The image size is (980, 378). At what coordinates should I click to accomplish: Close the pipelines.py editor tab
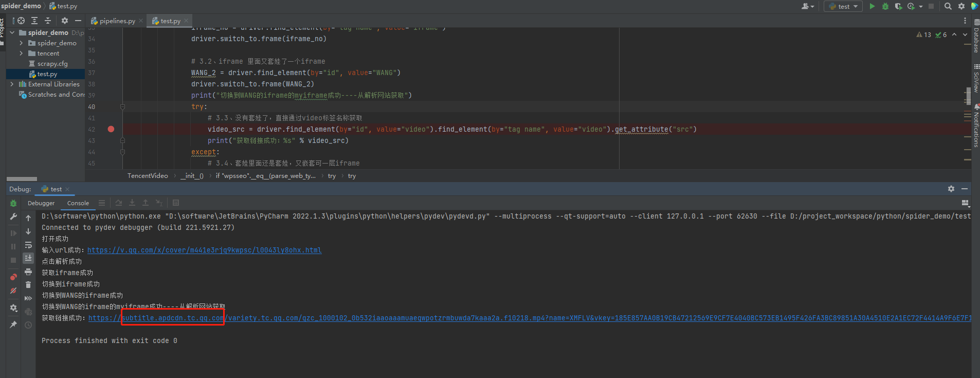(141, 21)
